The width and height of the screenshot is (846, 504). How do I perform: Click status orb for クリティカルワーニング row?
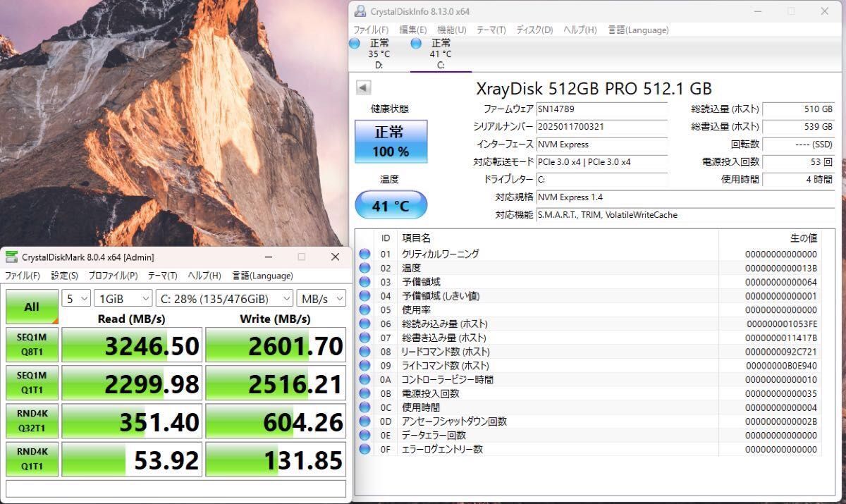point(364,254)
